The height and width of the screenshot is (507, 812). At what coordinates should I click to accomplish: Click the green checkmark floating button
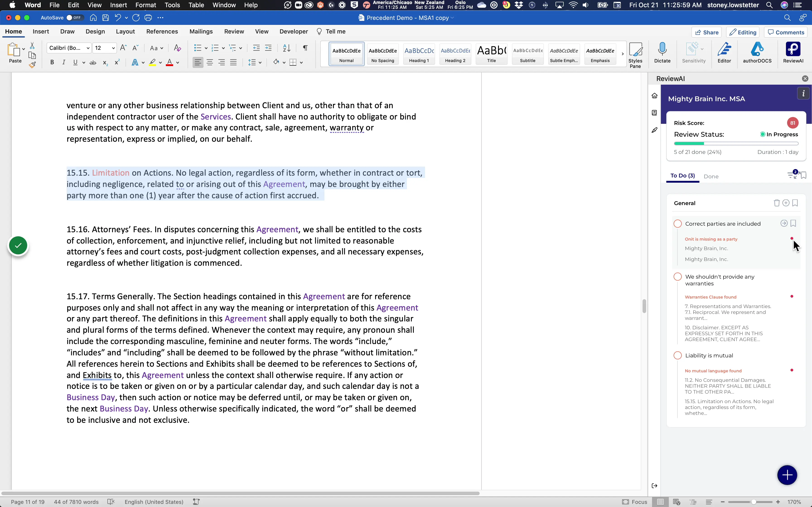18,246
